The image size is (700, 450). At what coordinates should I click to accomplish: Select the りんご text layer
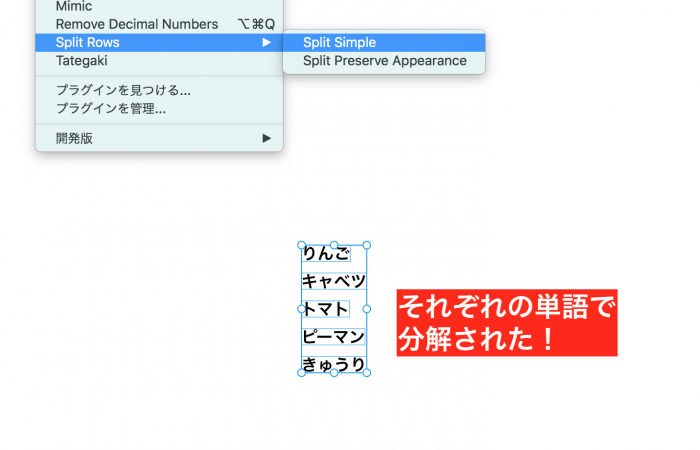(326, 254)
